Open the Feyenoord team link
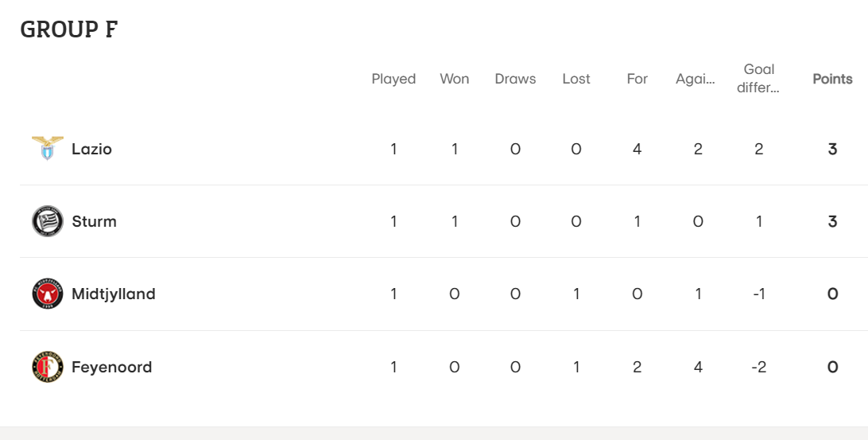The height and width of the screenshot is (440, 868). tap(112, 367)
